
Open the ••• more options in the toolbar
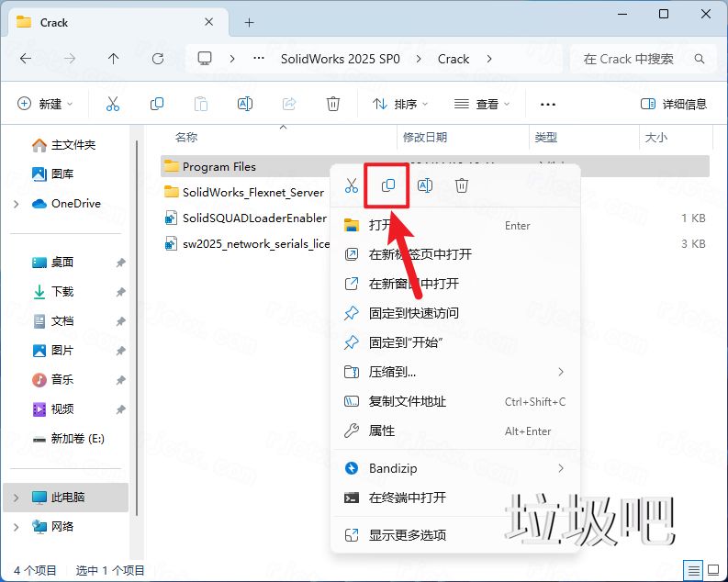coord(548,104)
